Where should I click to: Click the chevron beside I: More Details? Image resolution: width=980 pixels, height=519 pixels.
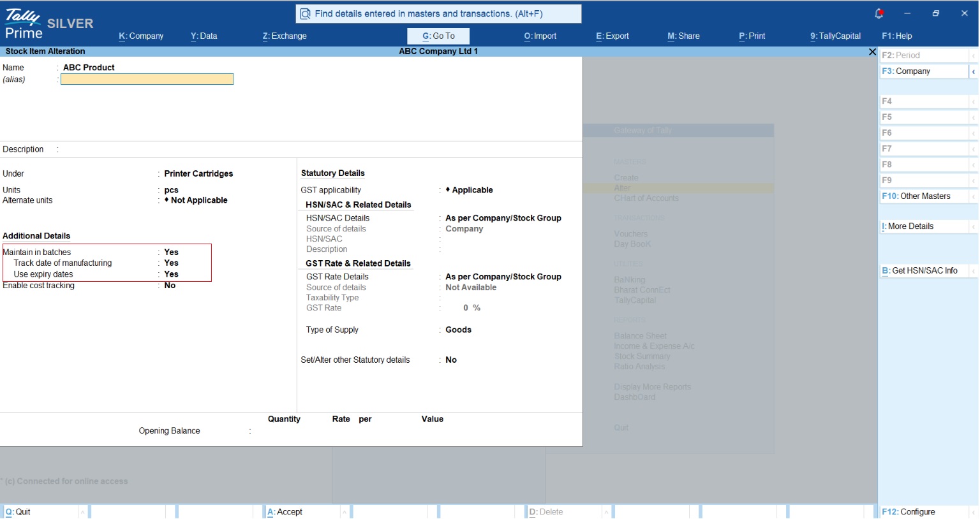(974, 226)
